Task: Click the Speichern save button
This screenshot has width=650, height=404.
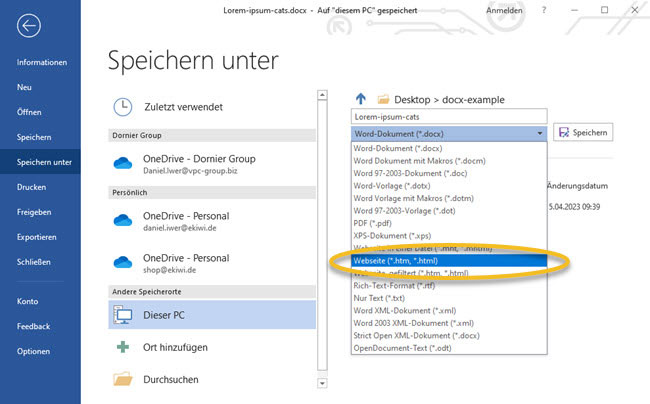Action: point(583,132)
